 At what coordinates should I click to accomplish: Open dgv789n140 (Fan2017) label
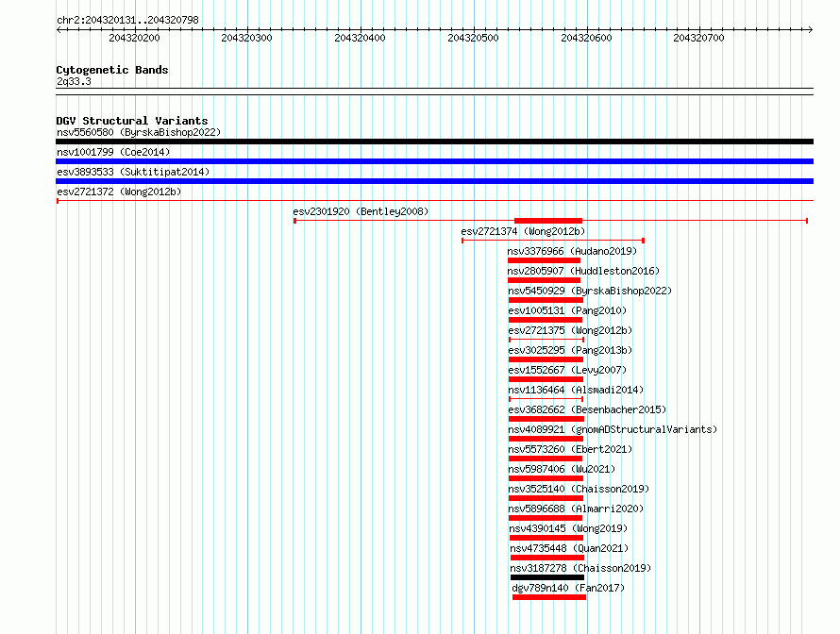[568, 588]
